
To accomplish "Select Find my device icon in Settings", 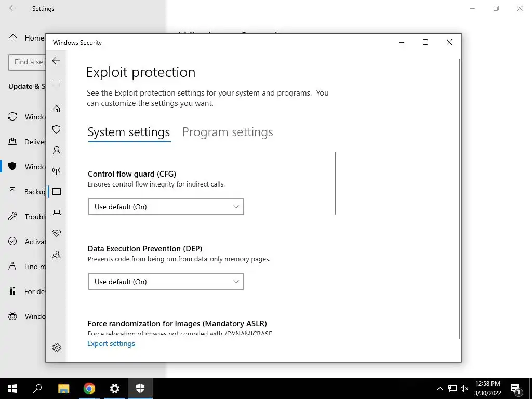I will 12,267.
